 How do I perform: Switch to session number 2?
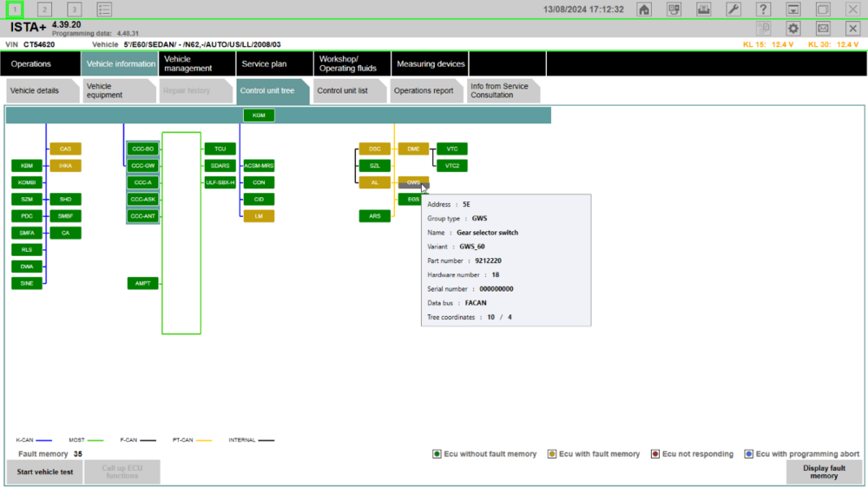[44, 10]
